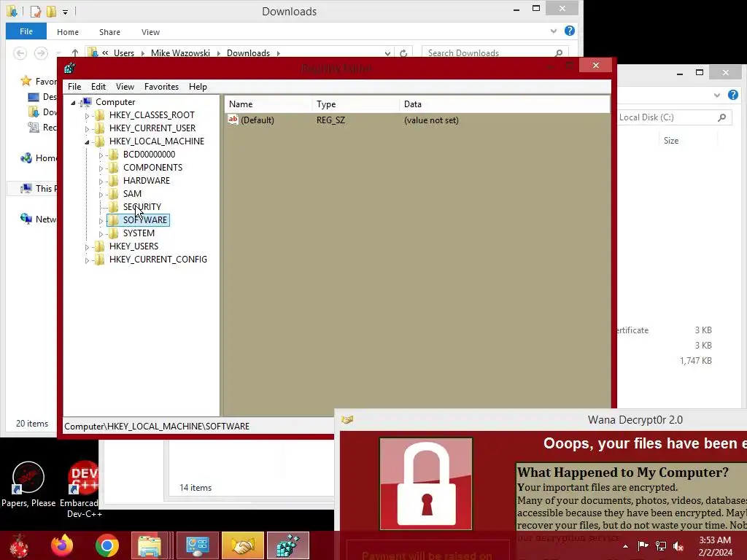The width and height of the screenshot is (747, 560).
Task: Go up one folder level in Downloads
Action: click(75, 52)
